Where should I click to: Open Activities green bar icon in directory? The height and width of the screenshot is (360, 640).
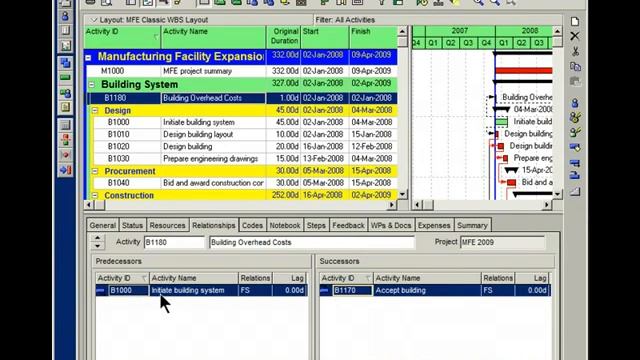pos(65,77)
